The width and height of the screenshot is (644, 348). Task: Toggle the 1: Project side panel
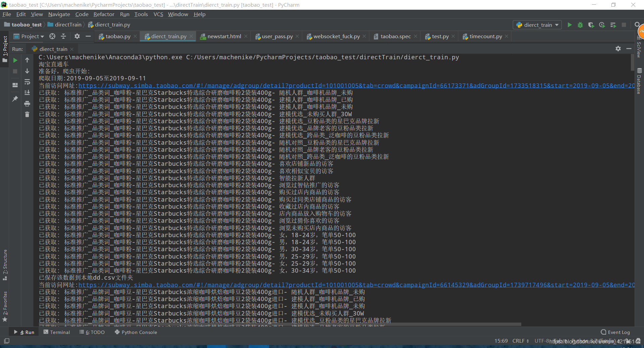tap(5, 49)
